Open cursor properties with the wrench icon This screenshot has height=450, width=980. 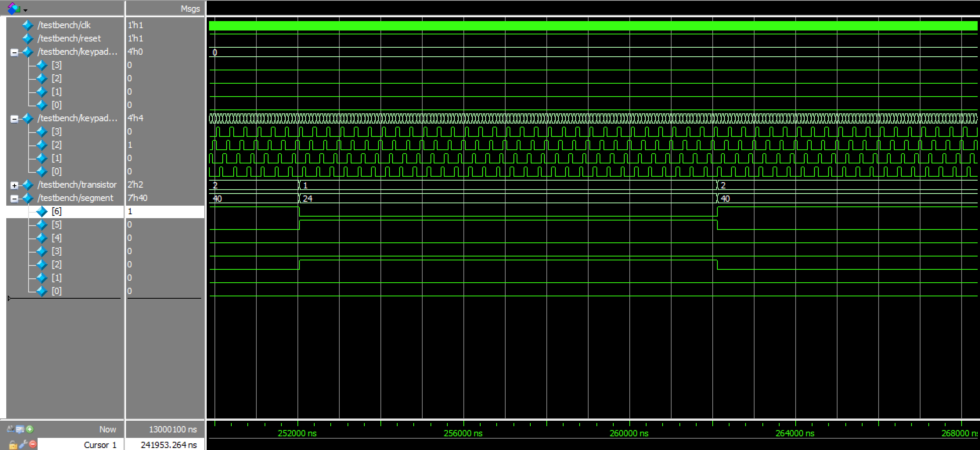pyautogui.click(x=23, y=444)
